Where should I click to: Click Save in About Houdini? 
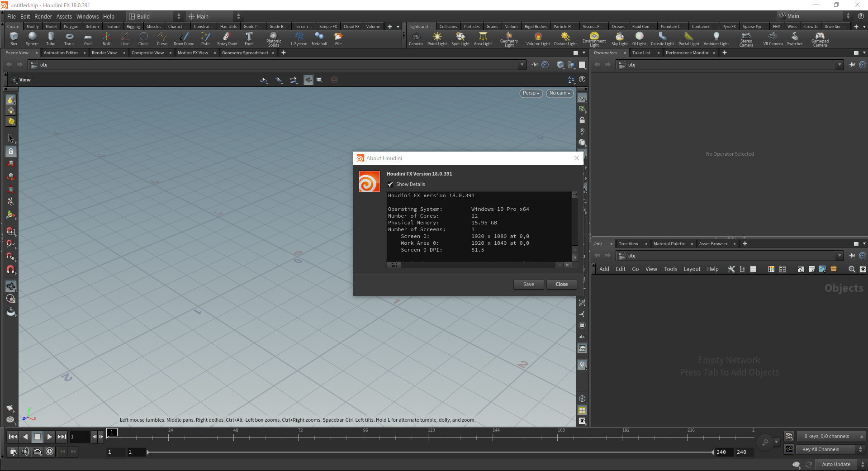coord(528,284)
